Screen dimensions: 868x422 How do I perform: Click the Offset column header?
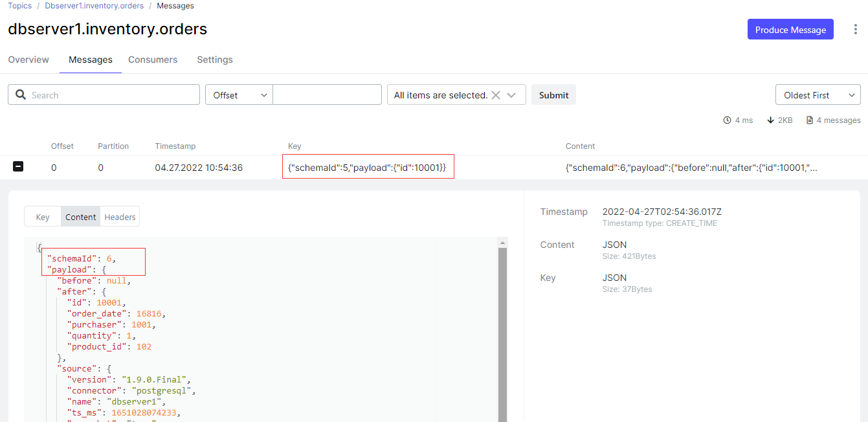click(63, 146)
